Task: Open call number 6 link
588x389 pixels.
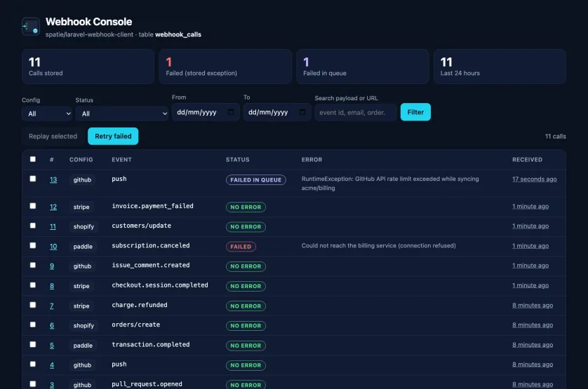Action: 52,325
